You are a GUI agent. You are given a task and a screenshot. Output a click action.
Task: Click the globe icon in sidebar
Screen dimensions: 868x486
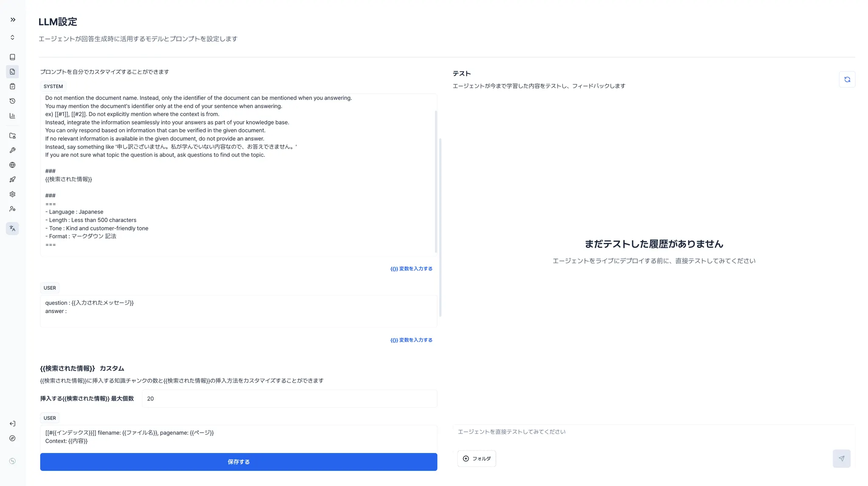12,165
